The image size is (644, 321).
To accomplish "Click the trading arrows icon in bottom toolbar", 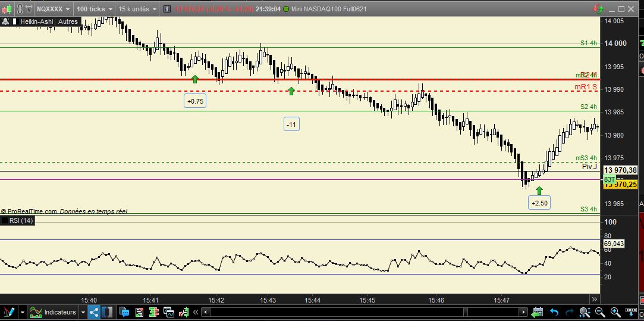I will pos(184,312).
